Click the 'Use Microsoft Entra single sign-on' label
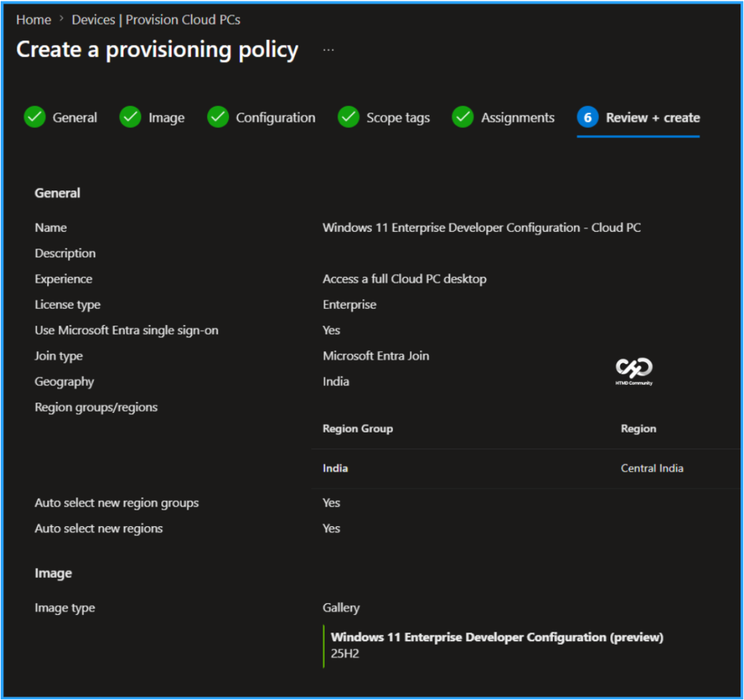Viewport: 744px width, 700px height. (126, 330)
